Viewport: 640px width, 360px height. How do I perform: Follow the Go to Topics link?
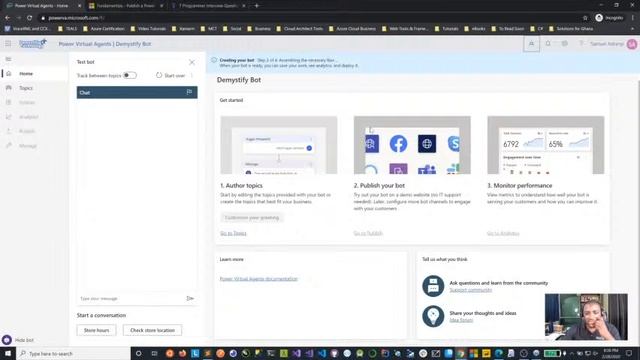(233, 233)
